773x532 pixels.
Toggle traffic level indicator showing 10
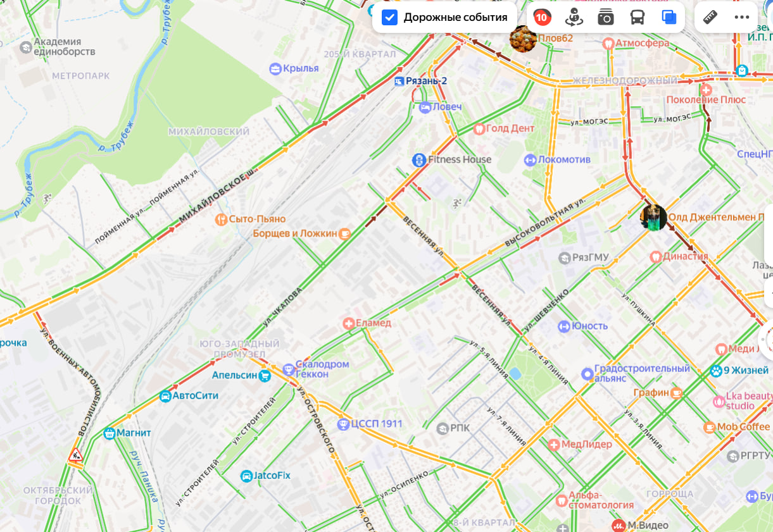tap(542, 17)
